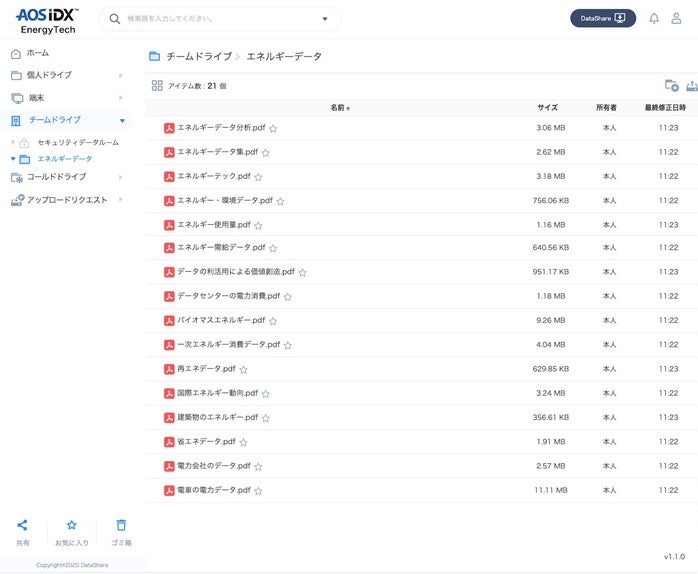Screen dimensions: 698x574
Task: Favorite バイオマスエネルギー.pdf with its star
Action: 273,321
